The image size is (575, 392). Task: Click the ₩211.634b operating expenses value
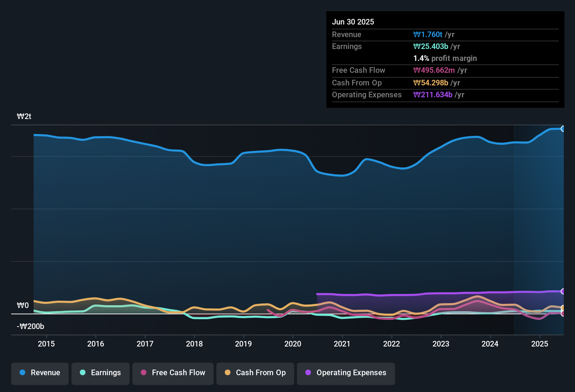(432, 95)
